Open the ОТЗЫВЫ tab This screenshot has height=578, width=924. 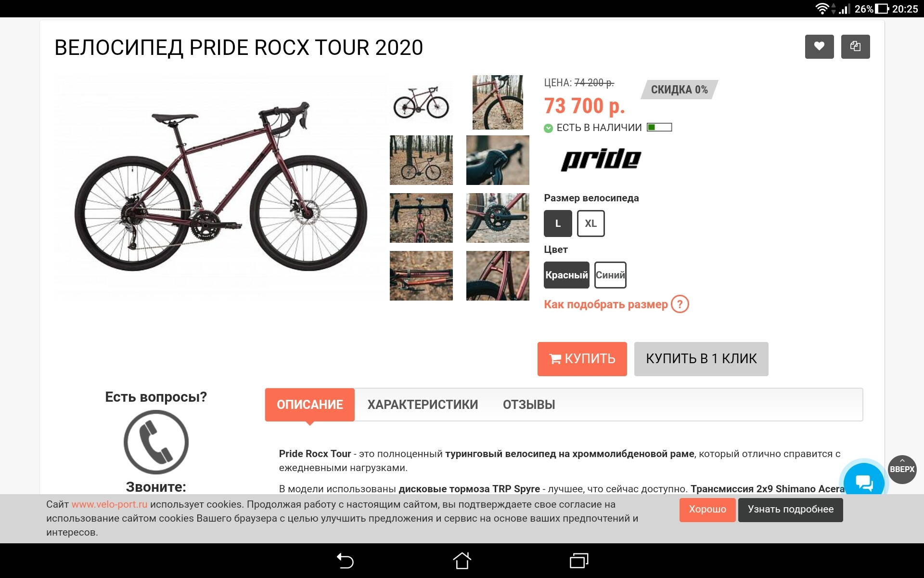click(x=529, y=405)
